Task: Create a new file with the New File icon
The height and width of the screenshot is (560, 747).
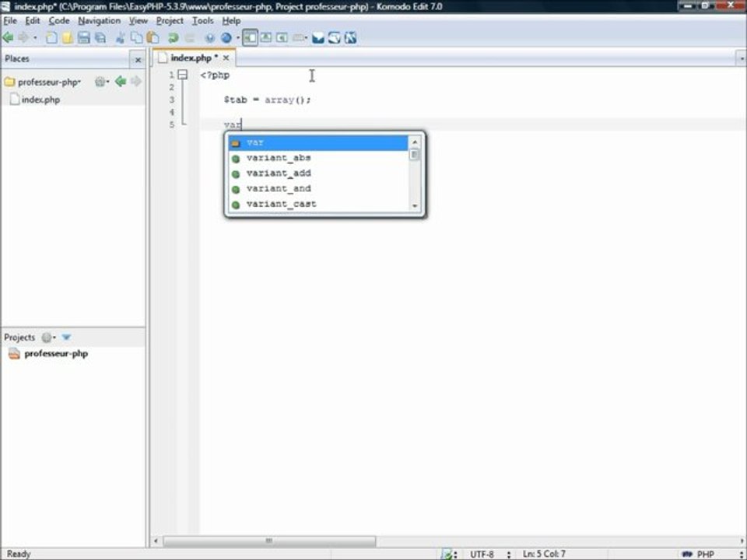Action: [51, 37]
